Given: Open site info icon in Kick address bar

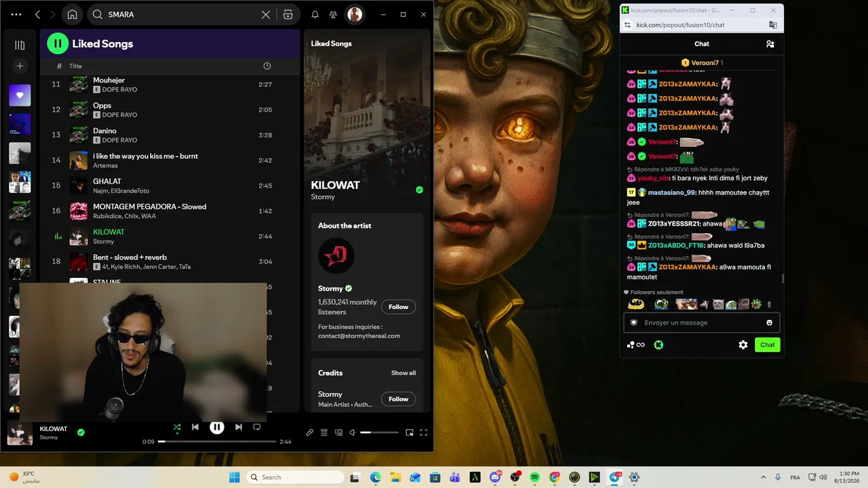Looking at the screenshot, I should [x=627, y=25].
